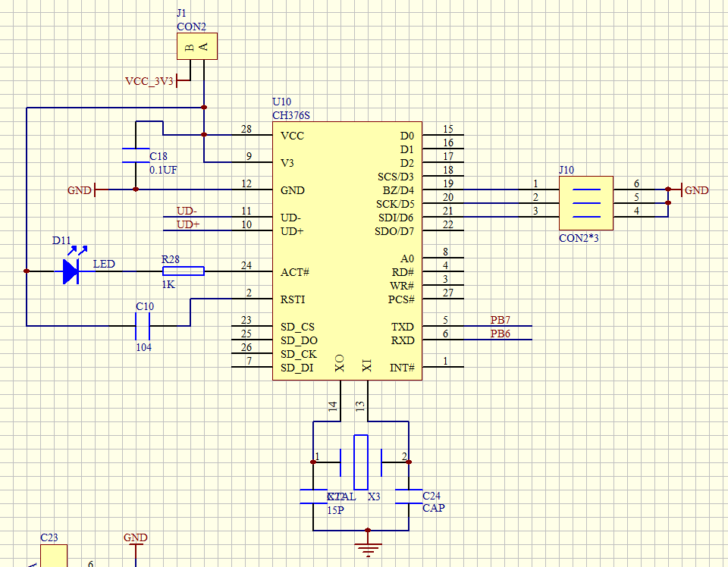
Task: Select the J10 designator text
Action: [x=566, y=170]
